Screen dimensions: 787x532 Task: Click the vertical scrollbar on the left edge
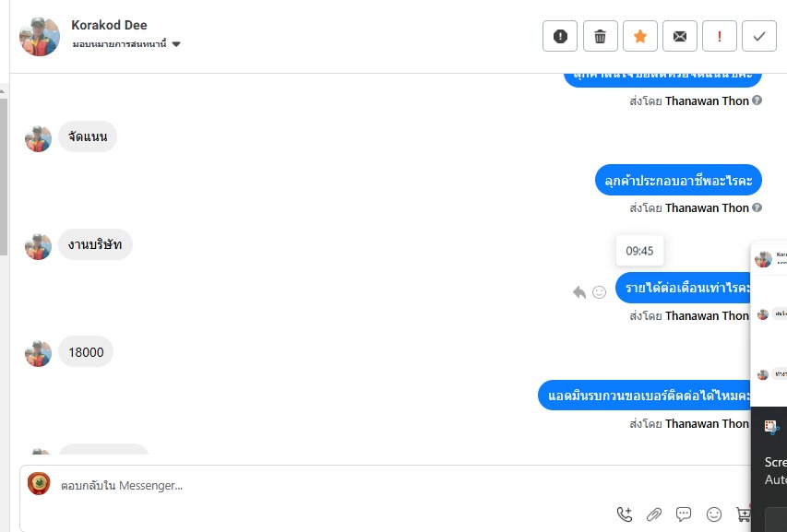[4, 175]
